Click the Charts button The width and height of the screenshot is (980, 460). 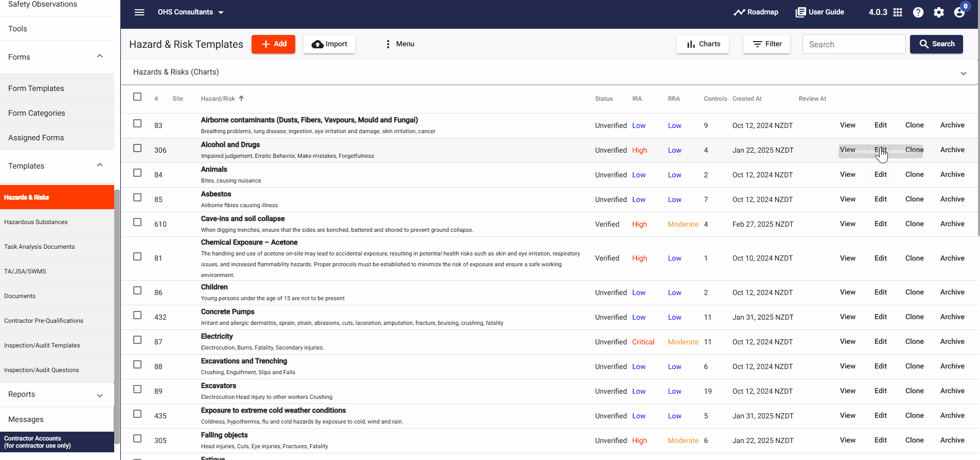click(703, 44)
